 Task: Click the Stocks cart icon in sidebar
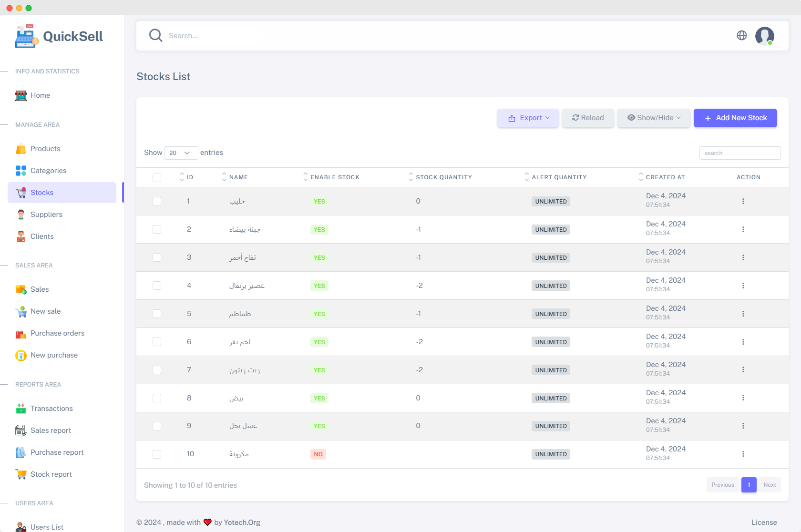pos(21,193)
